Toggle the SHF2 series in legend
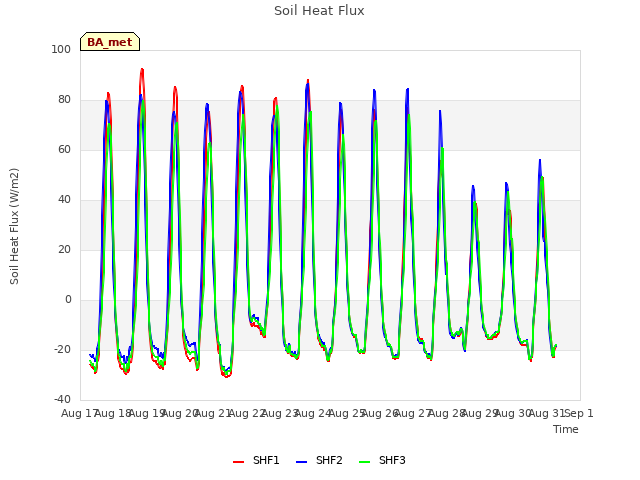The image size is (640, 480). click(319, 460)
